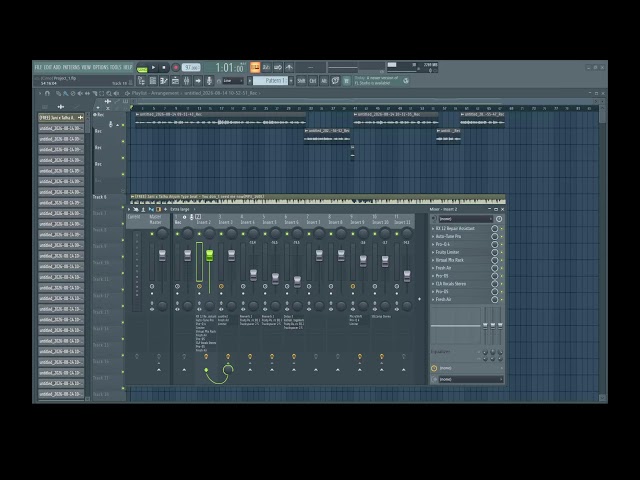Image resolution: width=640 pixels, height=480 pixels.
Task: Click the Ctrl key button
Action: pos(313,81)
